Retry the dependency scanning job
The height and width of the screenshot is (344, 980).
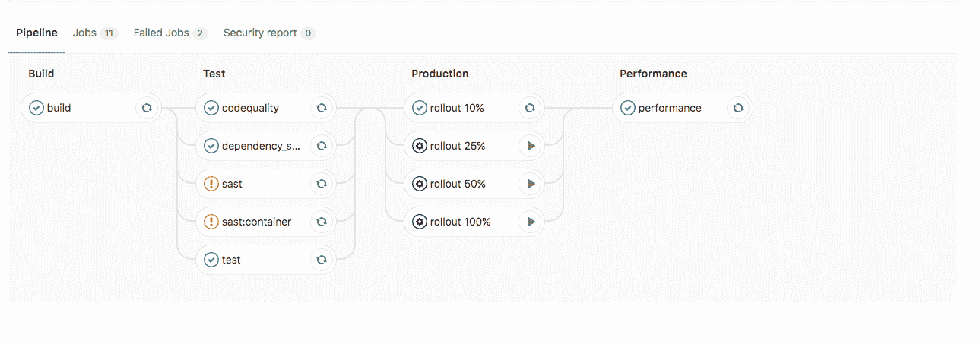[322, 146]
